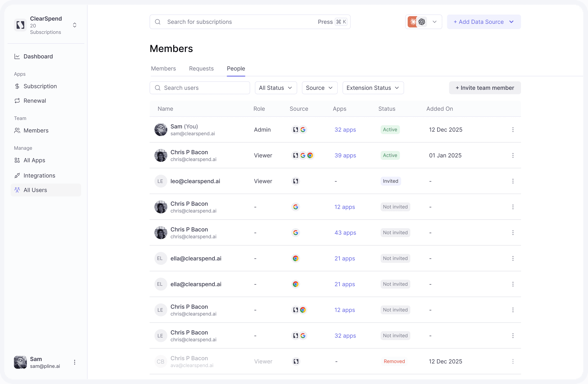Open the 39 apps link

345,155
